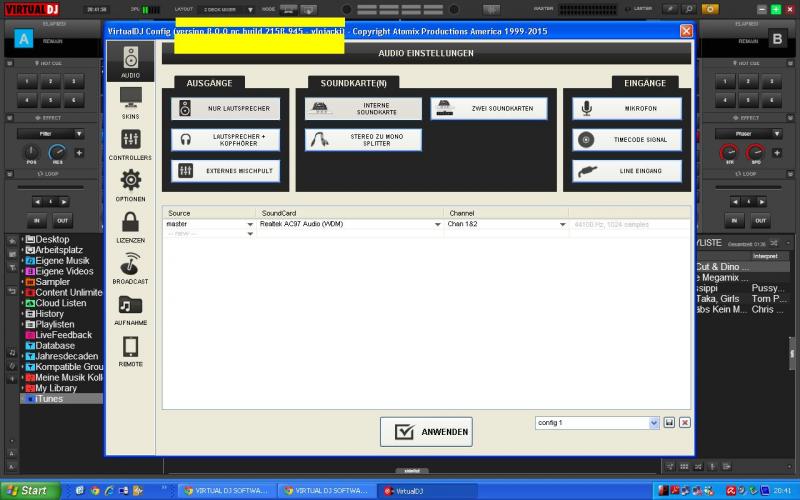Select deck B indicator
The width and height of the screenshot is (800, 500).
point(777,39)
